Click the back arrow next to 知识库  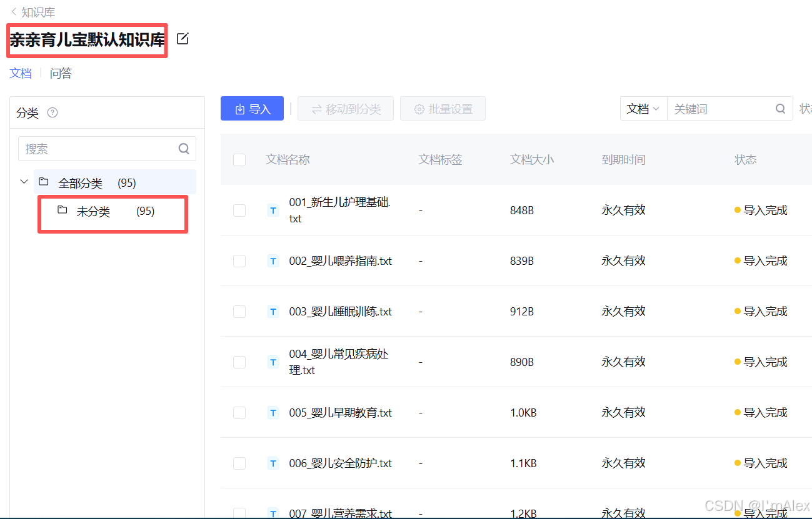click(14, 12)
